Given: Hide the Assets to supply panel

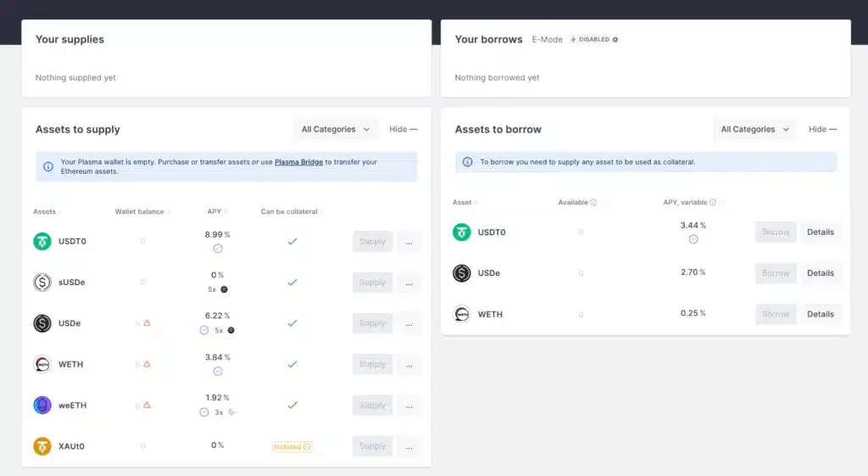Looking at the screenshot, I should 403,130.
